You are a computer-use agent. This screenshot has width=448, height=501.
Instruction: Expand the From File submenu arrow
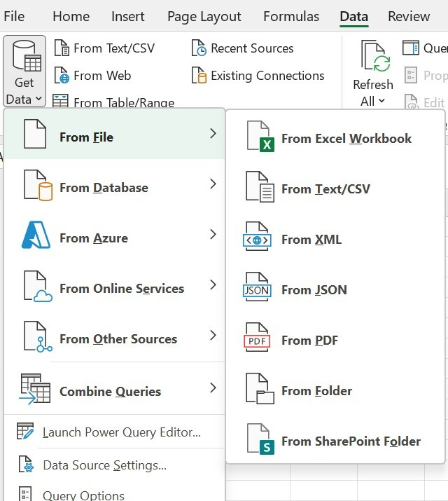tap(213, 134)
